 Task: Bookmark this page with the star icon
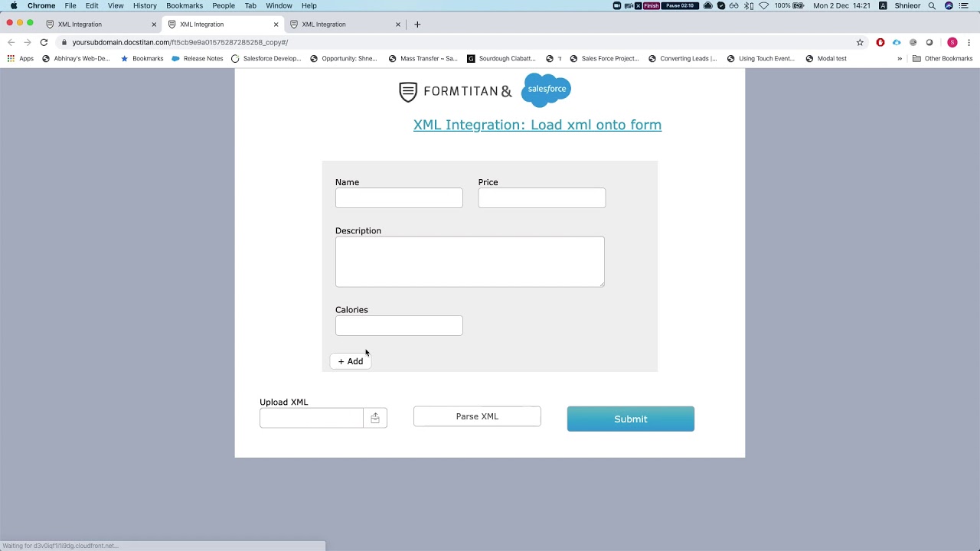(x=860, y=43)
